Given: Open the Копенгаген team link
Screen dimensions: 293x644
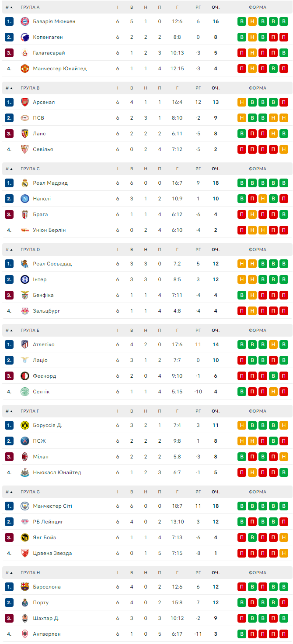Looking at the screenshot, I should tap(48, 37).
